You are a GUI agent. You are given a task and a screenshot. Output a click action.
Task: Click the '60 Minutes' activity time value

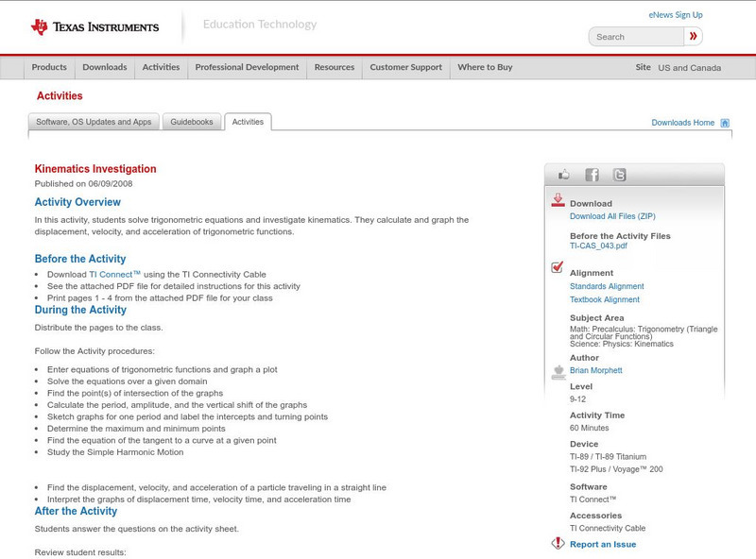(x=589, y=428)
